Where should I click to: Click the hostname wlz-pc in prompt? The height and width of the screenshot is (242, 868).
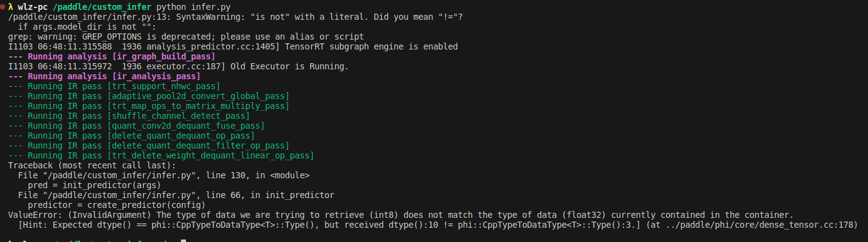click(x=33, y=7)
